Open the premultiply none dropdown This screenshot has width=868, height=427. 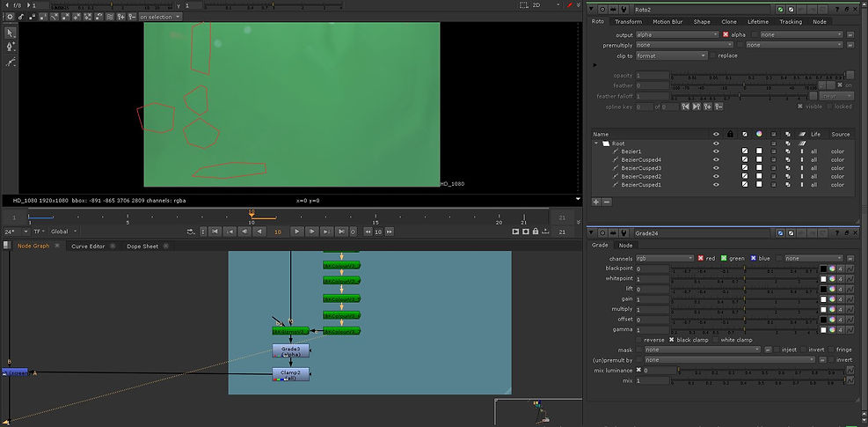[684, 46]
